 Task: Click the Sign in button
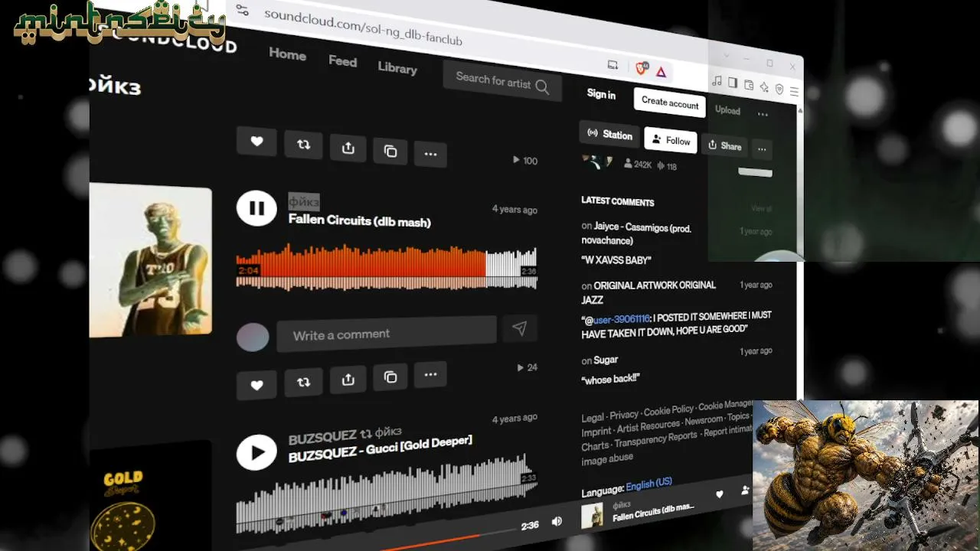point(601,94)
